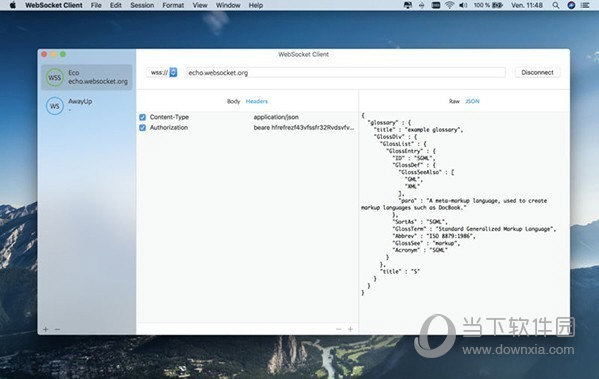Click the Authorization header name
The image size is (599, 379).
[169, 127]
